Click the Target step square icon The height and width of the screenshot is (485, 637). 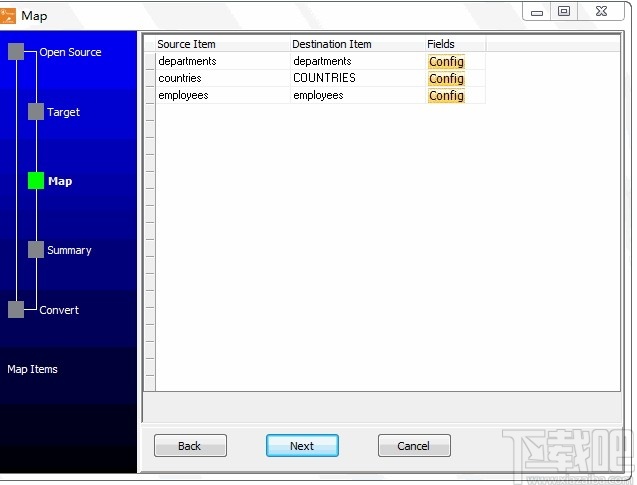click(x=36, y=112)
